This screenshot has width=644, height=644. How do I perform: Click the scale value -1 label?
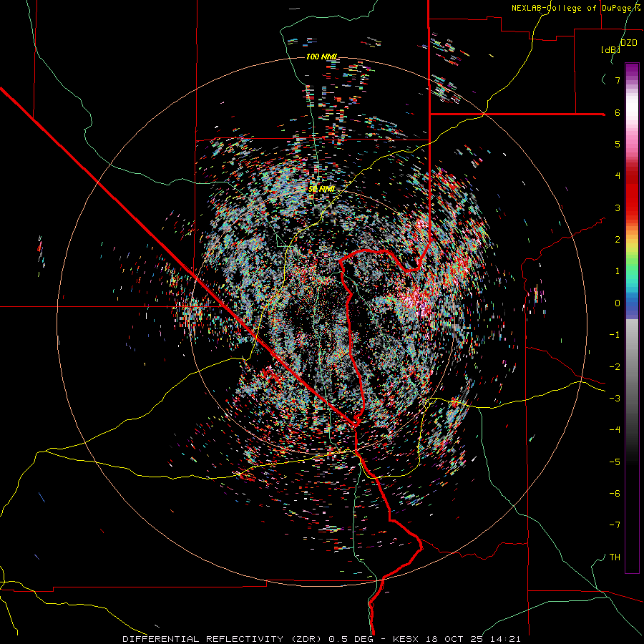615,335
